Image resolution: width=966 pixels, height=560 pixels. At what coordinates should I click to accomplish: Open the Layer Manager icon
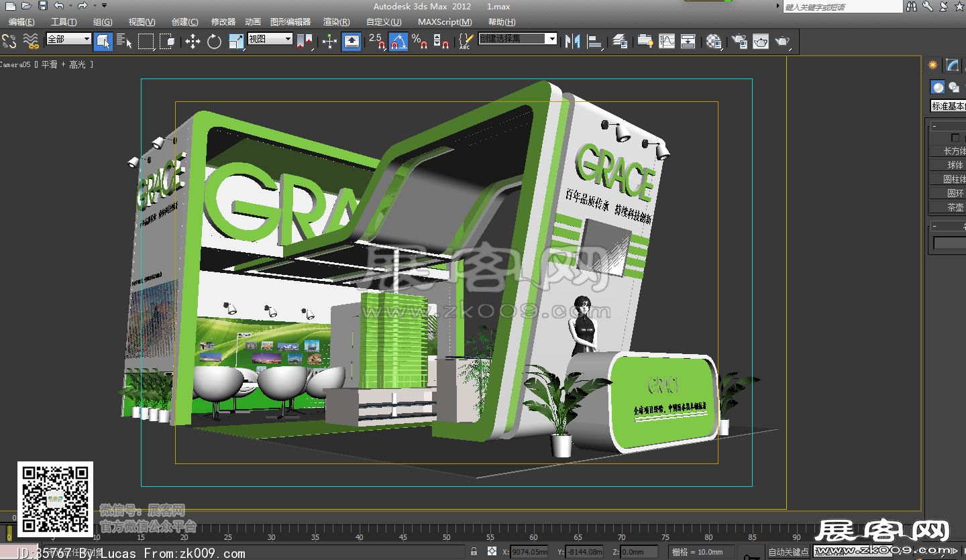pos(621,42)
